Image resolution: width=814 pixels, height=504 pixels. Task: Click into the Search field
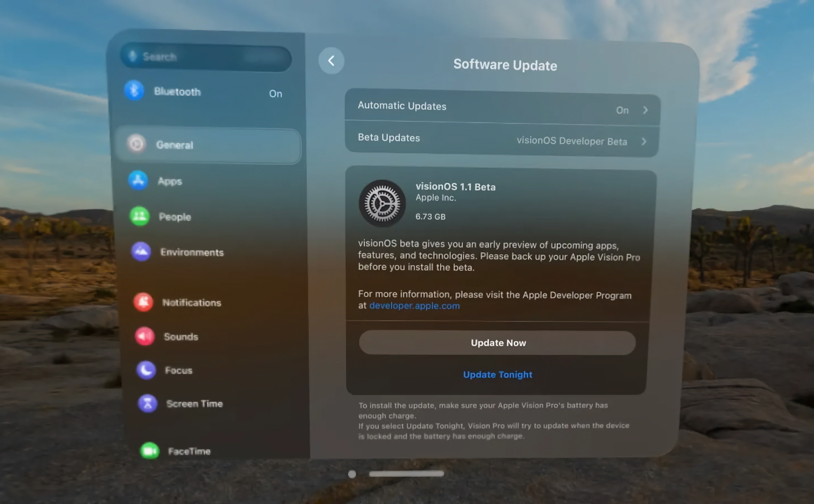(x=206, y=58)
